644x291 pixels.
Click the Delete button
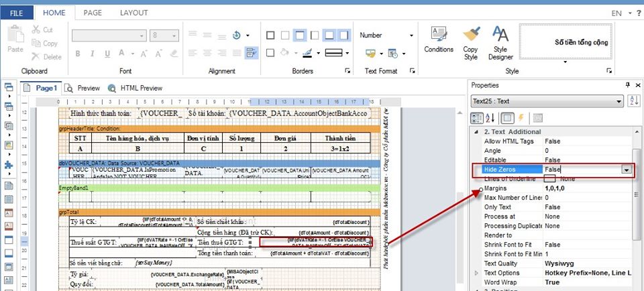pyautogui.click(x=46, y=56)
